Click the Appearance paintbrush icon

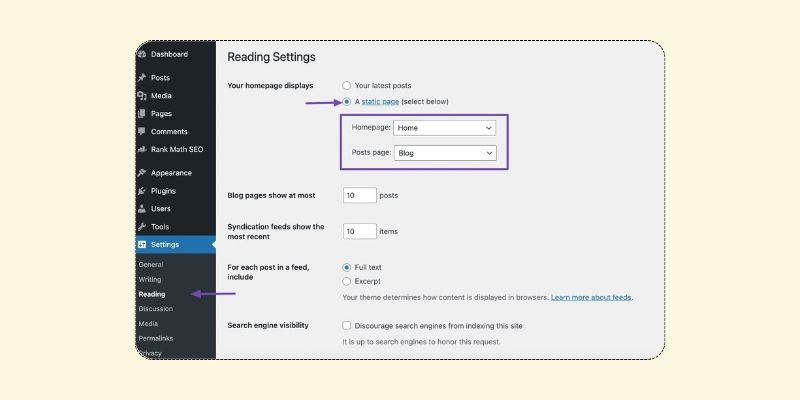(142, 173)
